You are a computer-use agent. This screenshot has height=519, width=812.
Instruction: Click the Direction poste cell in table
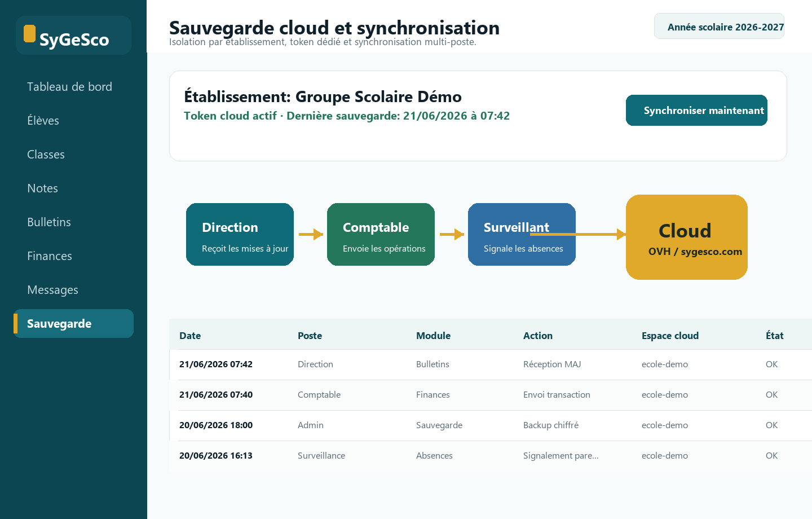coord(315,364)
